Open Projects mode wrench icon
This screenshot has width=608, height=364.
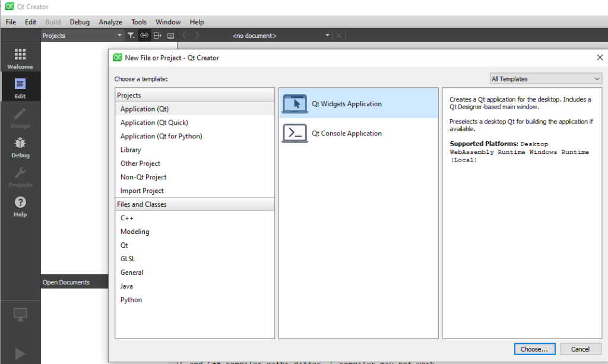click(20, 177)
